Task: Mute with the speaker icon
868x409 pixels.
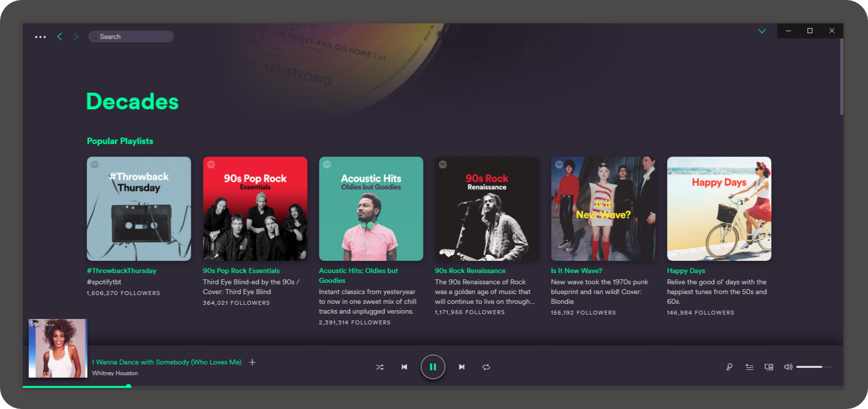Action: pyautogui.click(x=788, y=367)
